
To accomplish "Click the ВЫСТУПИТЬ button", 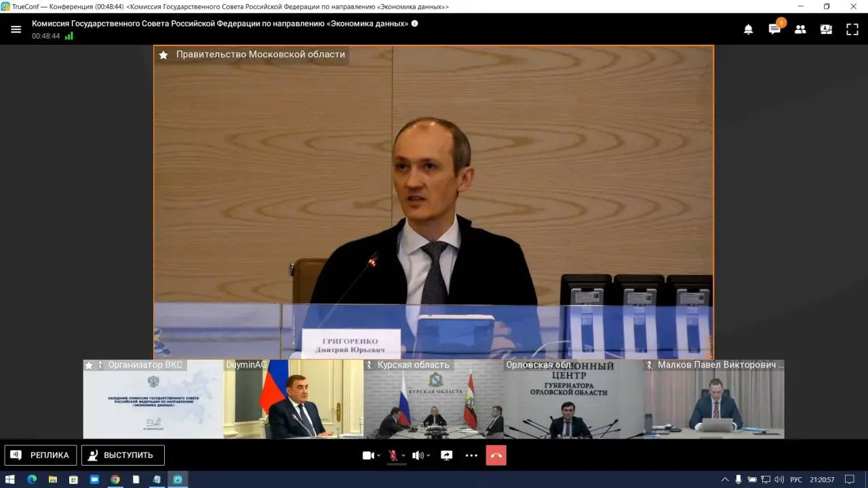I will tap(123, 455).
